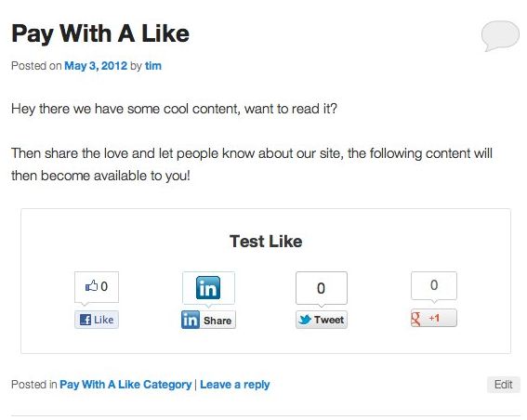Click the Facebook thumbs-up count bubble

(x=97, y=287)
